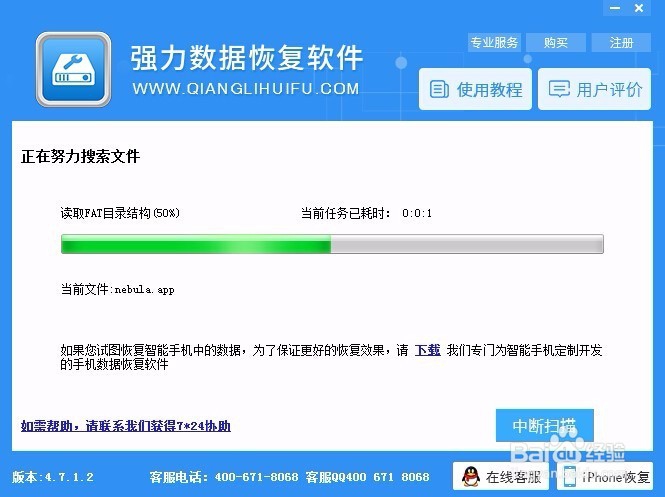Screen dimensions: 665x497
Task: Click the document icon on 使用教程
Action: click(439, 89)
